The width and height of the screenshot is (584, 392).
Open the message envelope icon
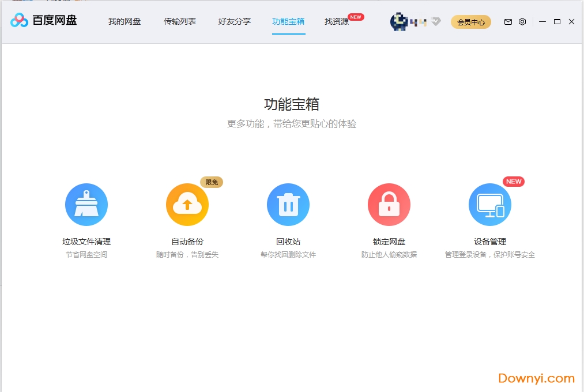[507, 22]
